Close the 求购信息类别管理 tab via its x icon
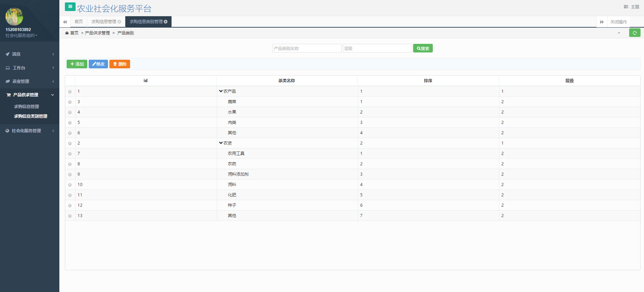Image resolution: width=644 pixels, height=292 pixels. click(166, 22)
